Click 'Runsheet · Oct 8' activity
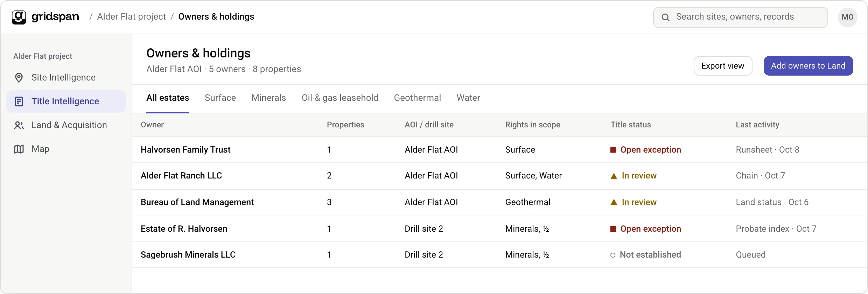868x294 pixels. (x=768, y=150)
